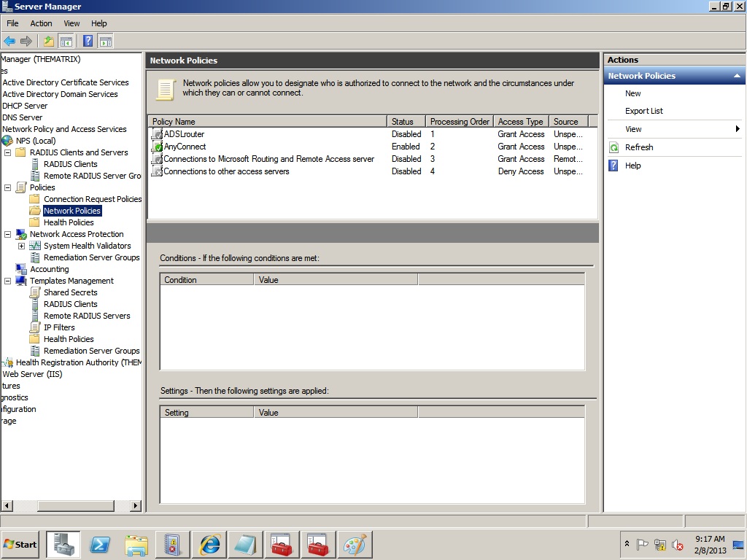Toggle the Show/Hide Action Pane icon
This screenshot has width=747, height=560.
point(105,41)
